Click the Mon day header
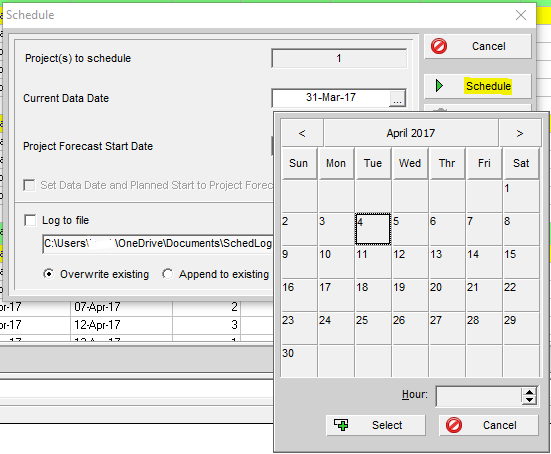 coord(336,163)
